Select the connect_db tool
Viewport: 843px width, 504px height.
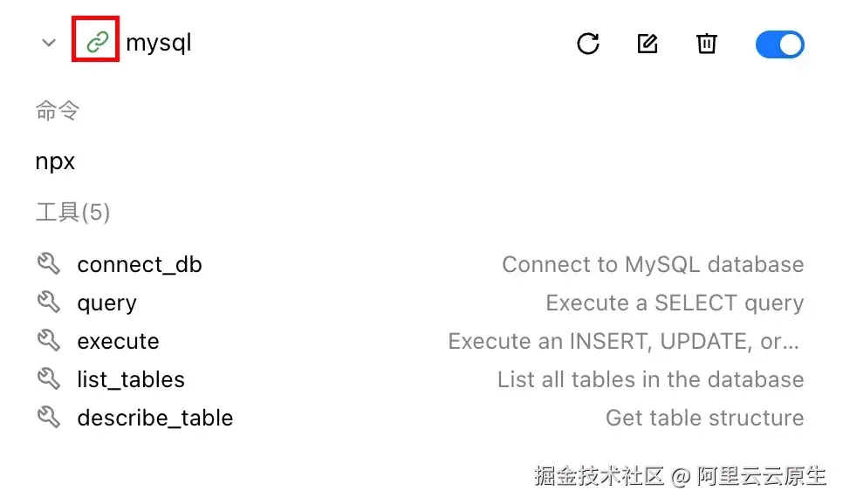pos(140,265)
